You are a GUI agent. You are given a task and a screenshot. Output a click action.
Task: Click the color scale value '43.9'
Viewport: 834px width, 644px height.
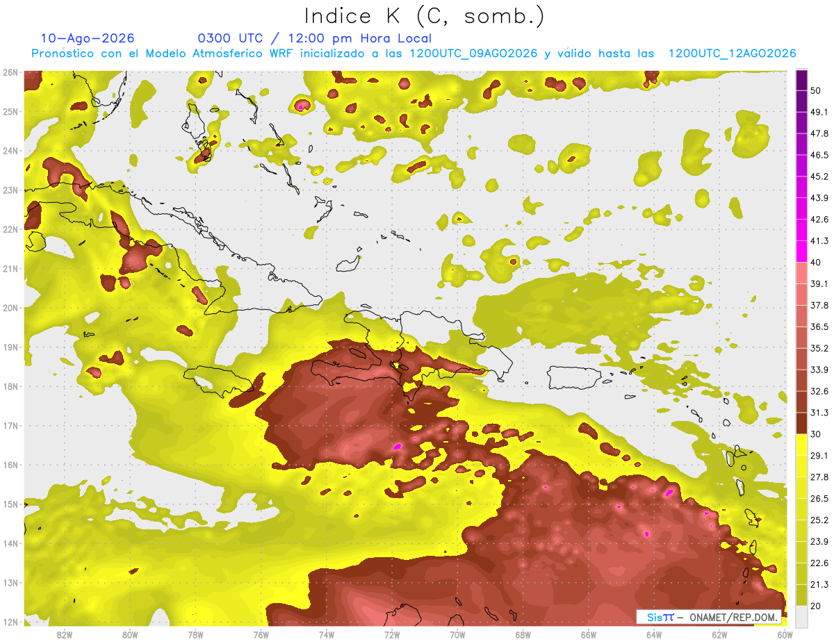(x=819, y=198)
